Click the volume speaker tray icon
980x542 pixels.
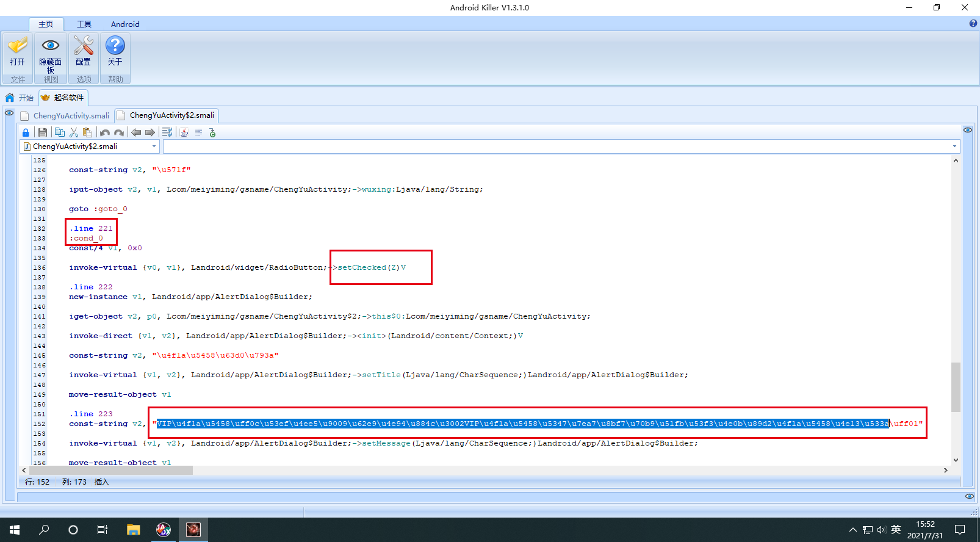(x=882, y=530)
